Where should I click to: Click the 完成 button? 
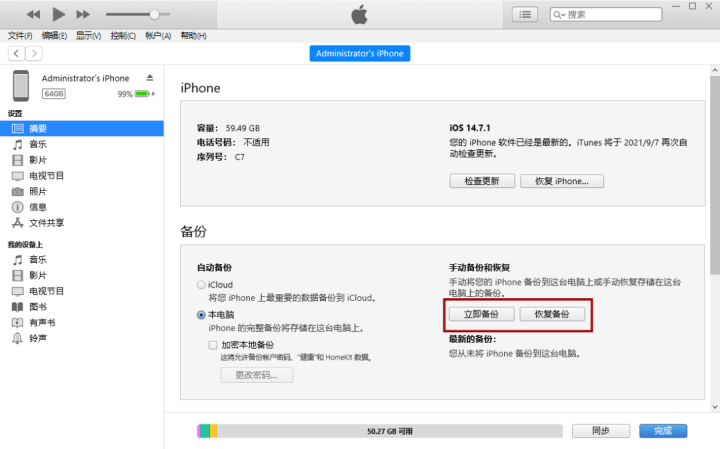click(x=663, y=431)
